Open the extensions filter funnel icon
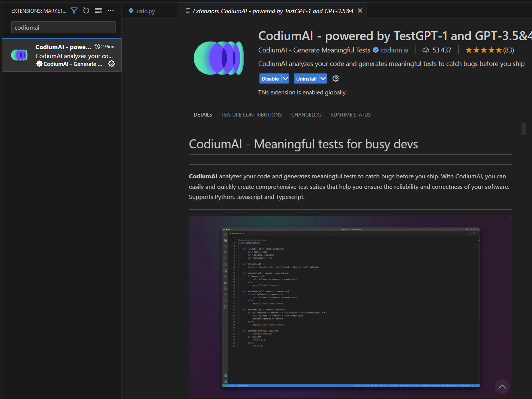 (74, 10)
